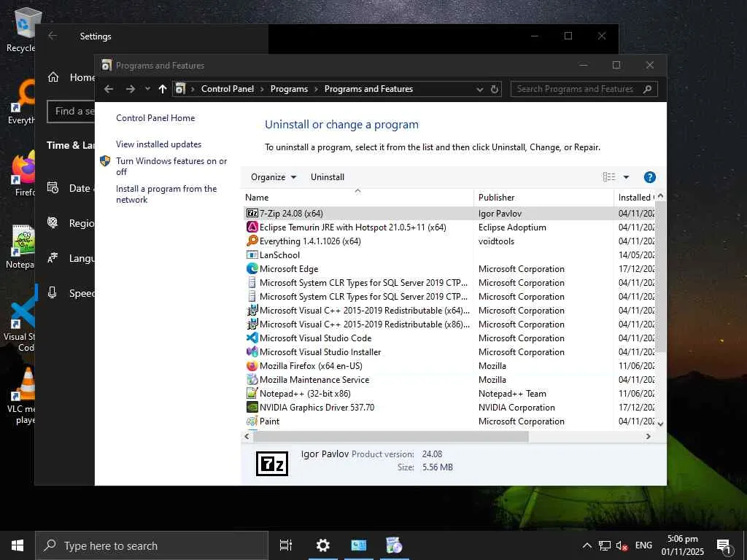Click the Paint program icon
Viewport: 747px width, 560px height.
coord(252,421)
